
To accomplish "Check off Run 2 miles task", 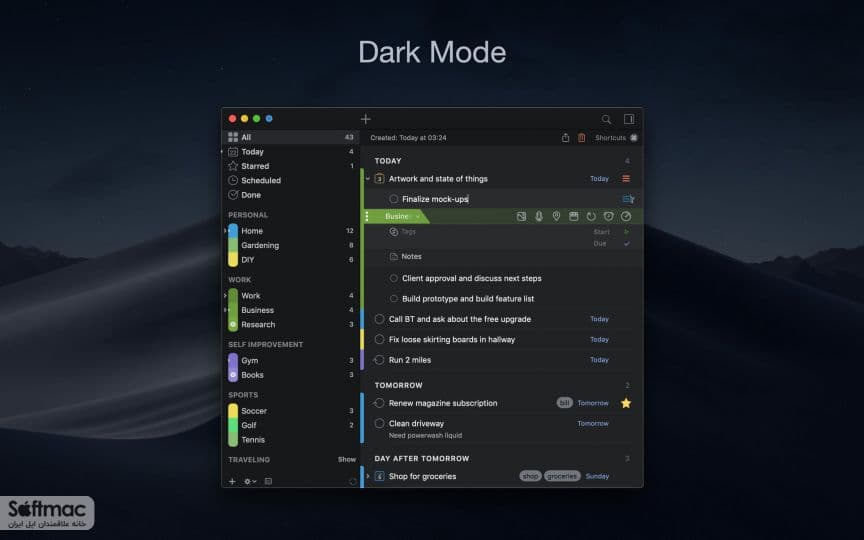I will (379, 360).
